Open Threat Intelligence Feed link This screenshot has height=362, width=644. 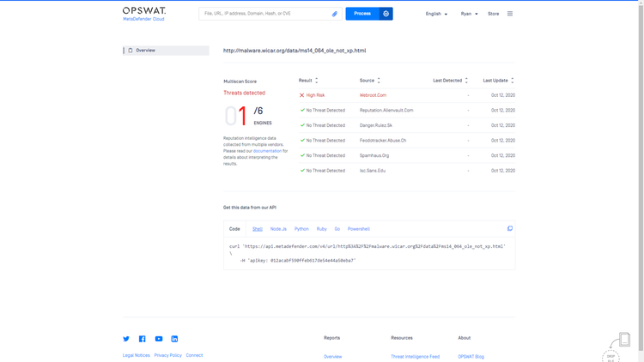[416, 357]
